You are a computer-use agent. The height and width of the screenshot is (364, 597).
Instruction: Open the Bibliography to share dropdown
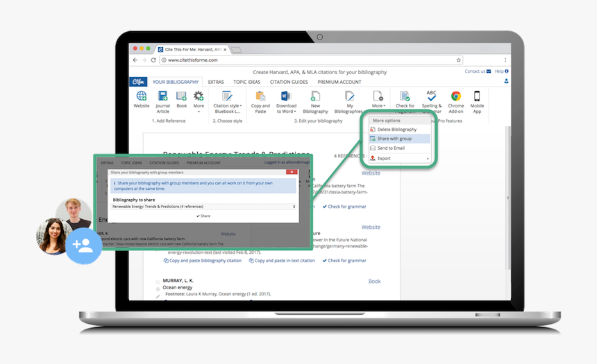coord(203,207)
